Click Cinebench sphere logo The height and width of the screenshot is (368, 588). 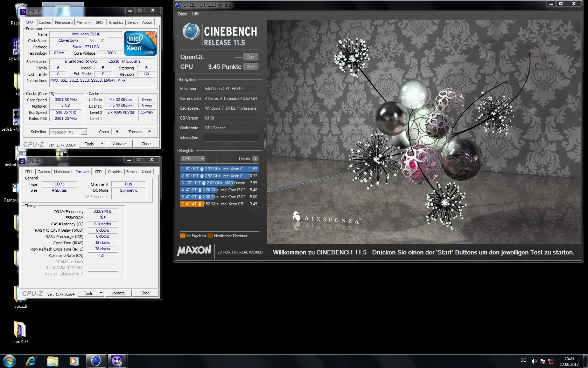(x=191, y=32)
